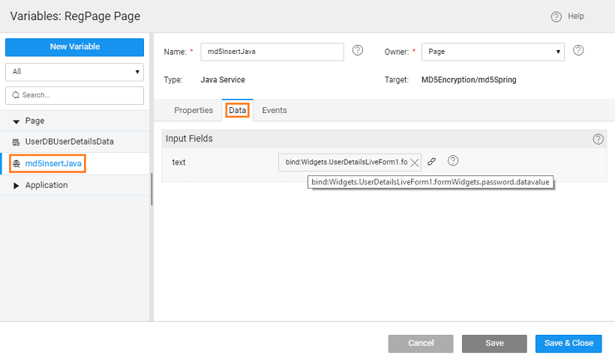Image resolution: width=615 pixels, height=364 pixels.
Task: Click UserDBUserDetailsData database variable icon
Action: (16, 142)
